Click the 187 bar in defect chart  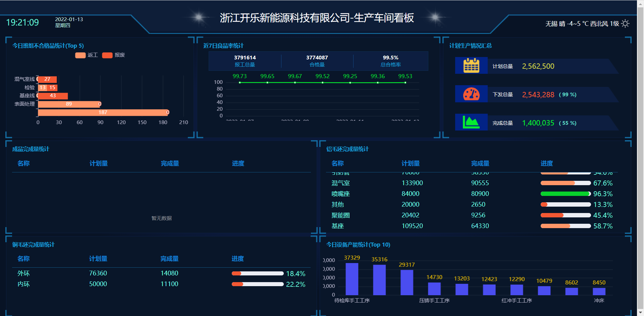(103, 112)
